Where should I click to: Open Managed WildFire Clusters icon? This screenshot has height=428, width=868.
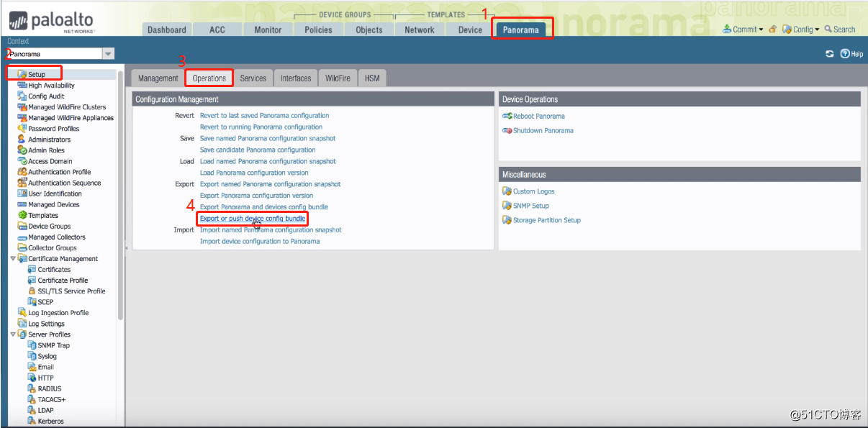22,107
